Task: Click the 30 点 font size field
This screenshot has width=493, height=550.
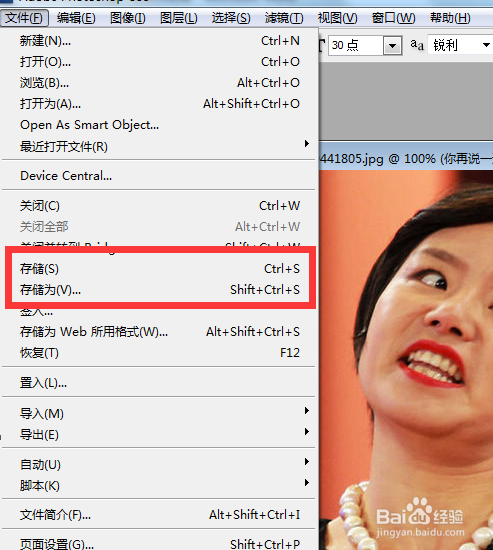Action: point(356,45)
